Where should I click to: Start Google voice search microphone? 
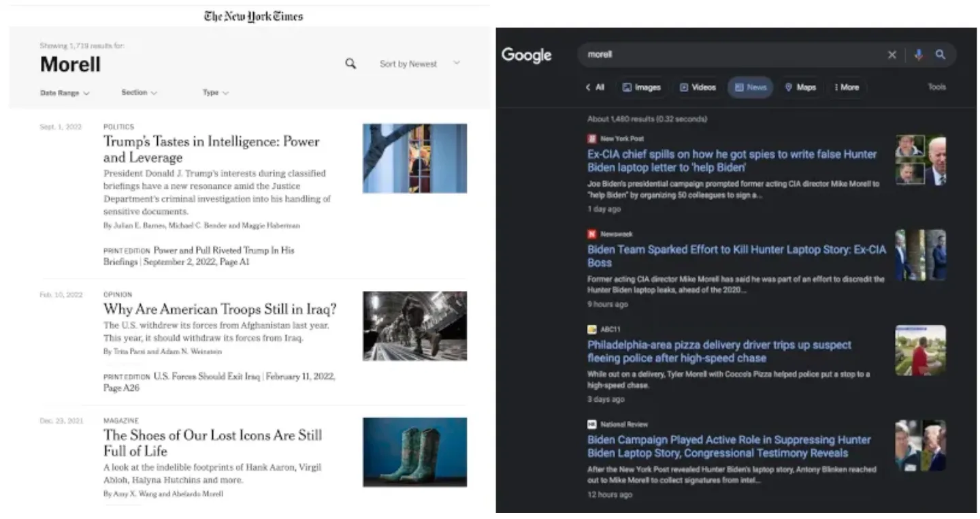point(918,55)
